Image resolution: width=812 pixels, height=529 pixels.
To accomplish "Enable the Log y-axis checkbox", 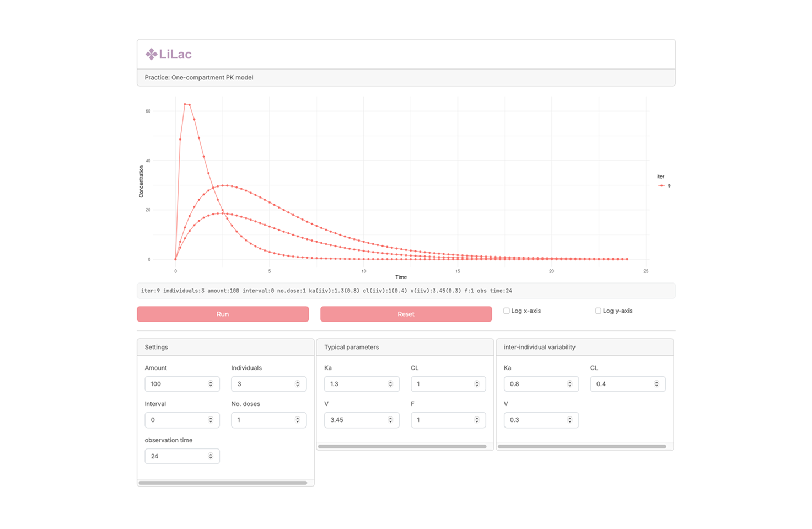I will pyautogui.click(x=598, y=311).
